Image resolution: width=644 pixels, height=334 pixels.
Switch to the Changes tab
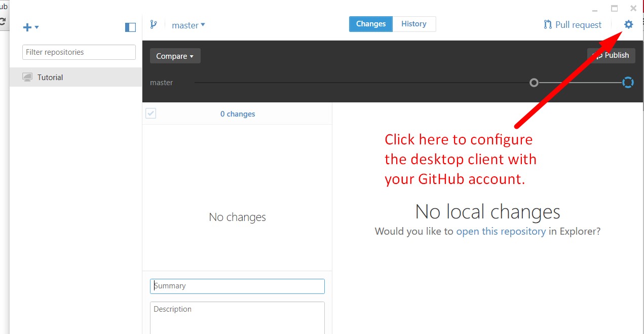click(x=371, y=24)
